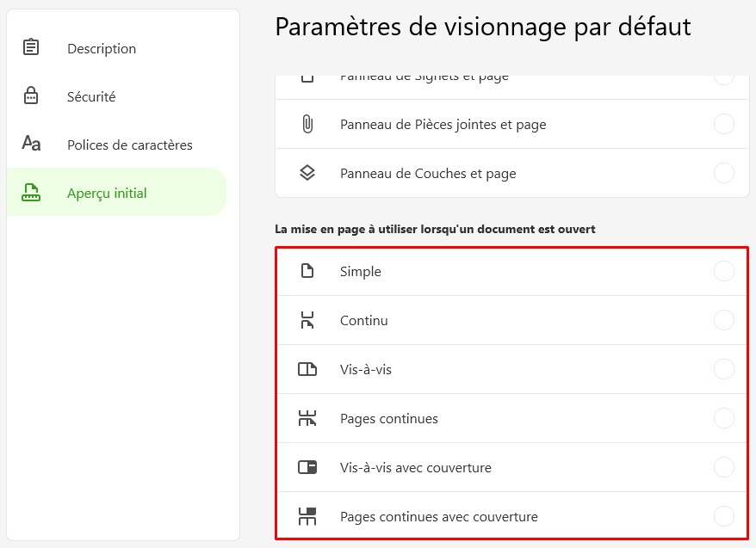The image size is (756, 548).
Task: Click the Pages continues layout icon
Action: point(307,418)
